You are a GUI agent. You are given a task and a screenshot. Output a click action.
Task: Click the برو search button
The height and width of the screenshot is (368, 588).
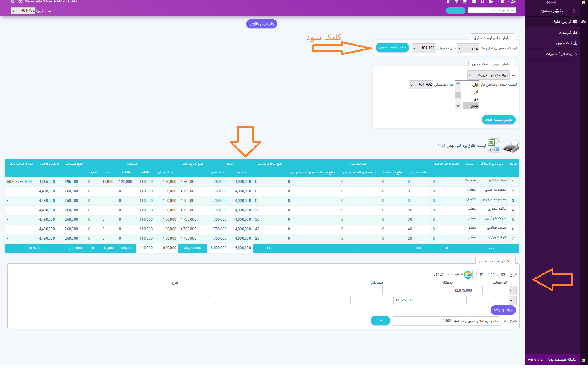[456, 11]
